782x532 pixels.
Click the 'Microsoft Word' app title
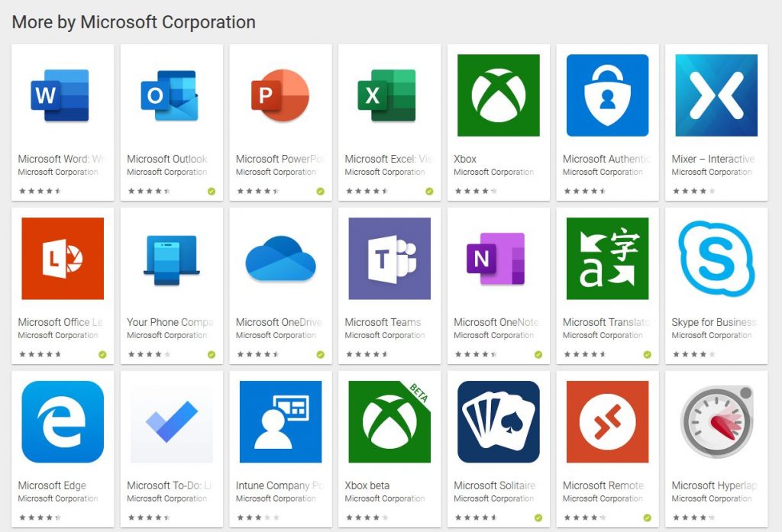(x=63, y=159)
